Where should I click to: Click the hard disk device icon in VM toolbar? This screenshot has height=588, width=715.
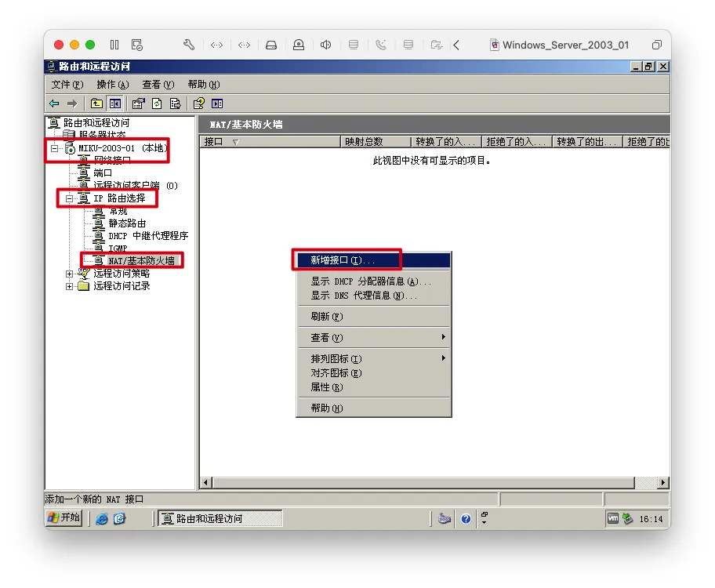point(271,45)
